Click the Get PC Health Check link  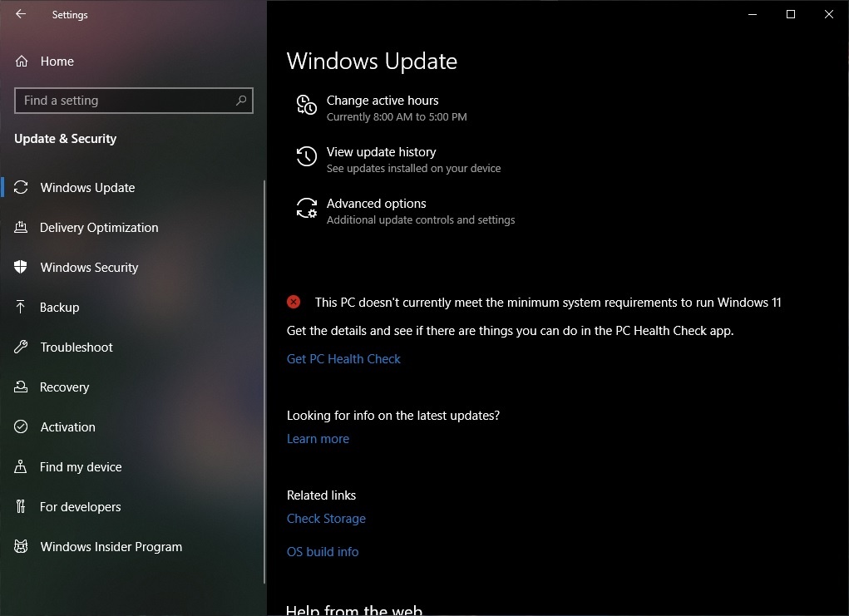pos(343,359)
